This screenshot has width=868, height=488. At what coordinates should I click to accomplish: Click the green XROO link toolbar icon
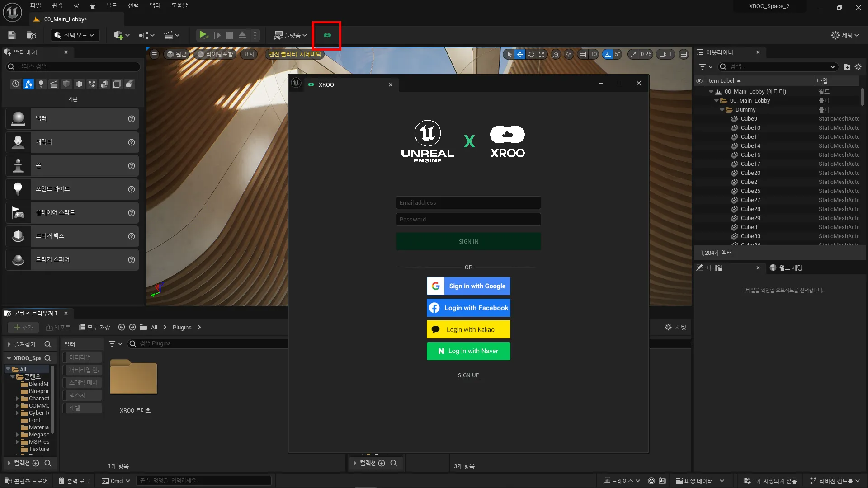[x=327, y=35]
